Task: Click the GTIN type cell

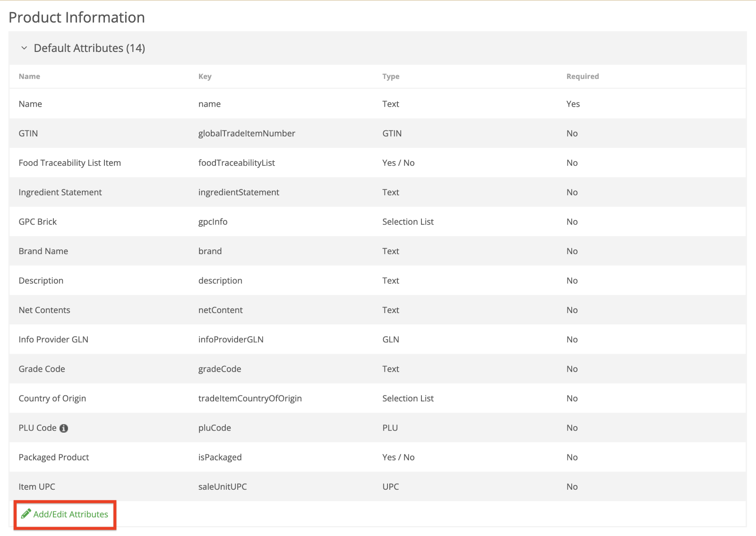Action: [x=392, y=134]
